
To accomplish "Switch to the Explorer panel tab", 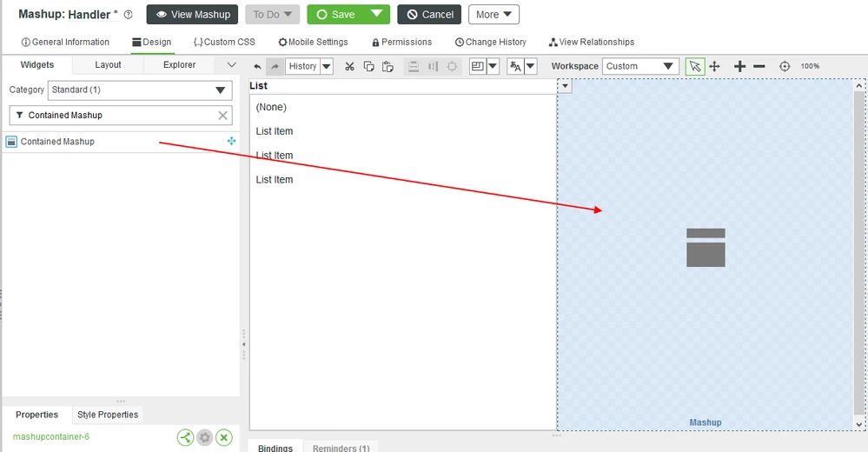I will click(x=179, y=65).
